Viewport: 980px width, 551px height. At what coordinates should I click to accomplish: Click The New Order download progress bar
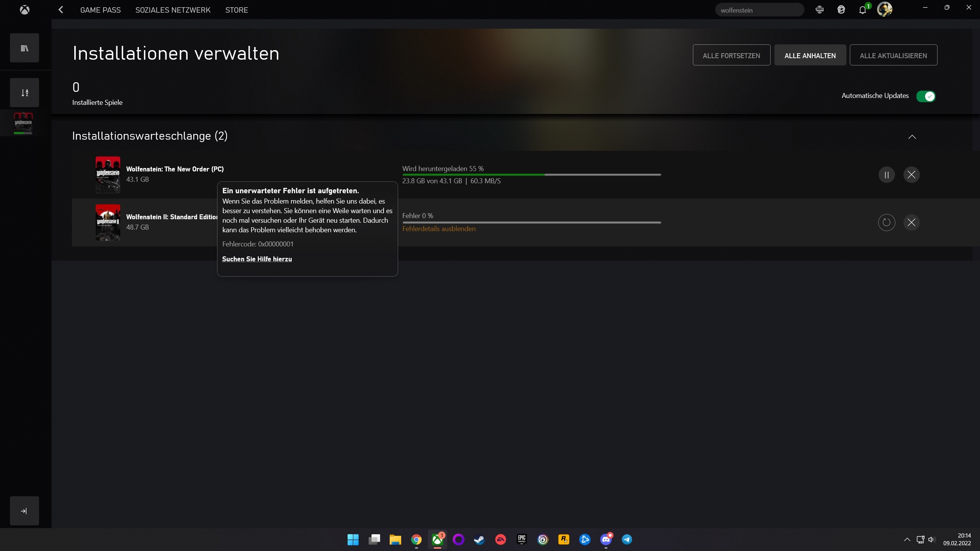531,175
